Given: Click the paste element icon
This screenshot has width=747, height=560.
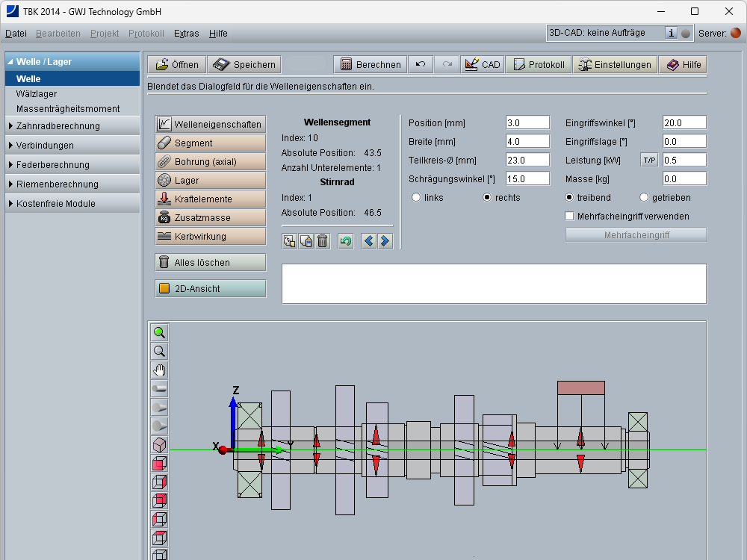Looking at the screenshot, I should 306,241.
